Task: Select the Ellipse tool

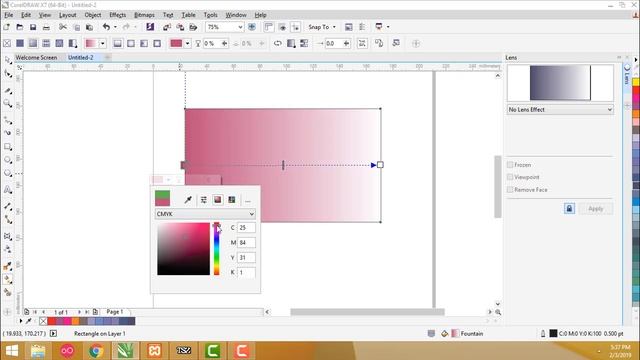Action: (8, 160)
